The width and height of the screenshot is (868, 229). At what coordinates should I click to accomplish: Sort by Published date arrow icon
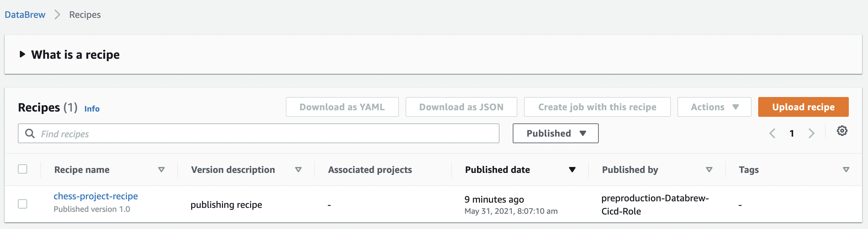click(572, 170)
